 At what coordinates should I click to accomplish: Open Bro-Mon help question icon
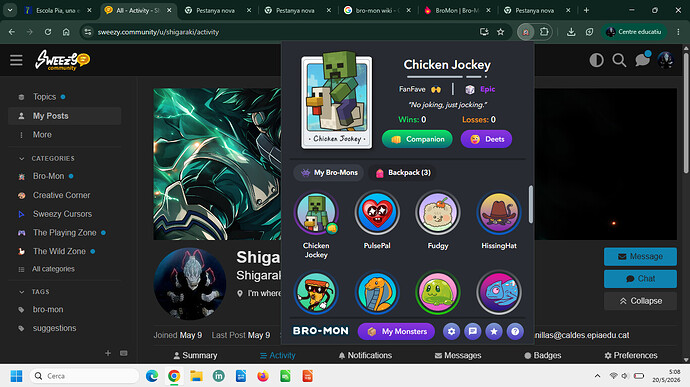click(x=515, y=331)
